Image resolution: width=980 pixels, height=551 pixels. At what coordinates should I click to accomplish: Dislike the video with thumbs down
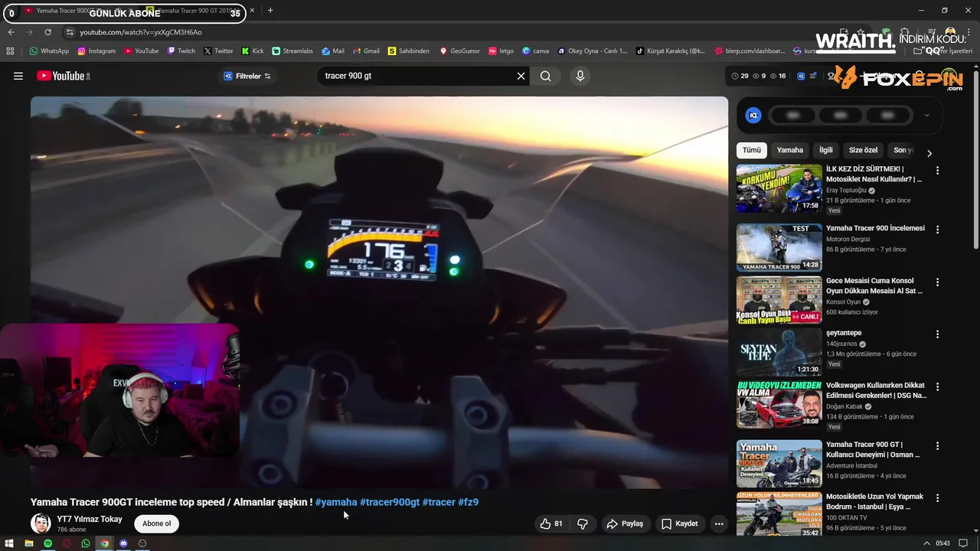tap(583, 523)
